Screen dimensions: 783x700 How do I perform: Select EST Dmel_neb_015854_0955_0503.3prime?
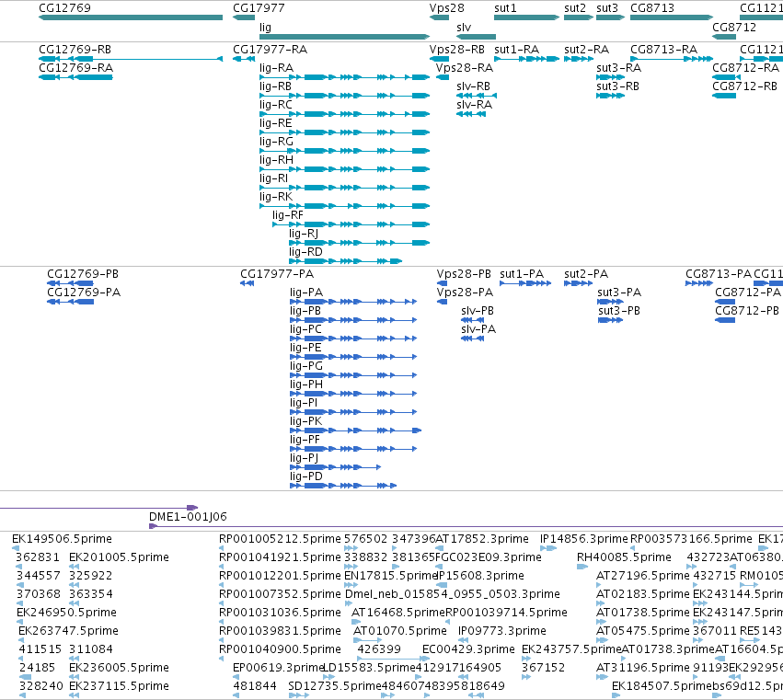453,594
